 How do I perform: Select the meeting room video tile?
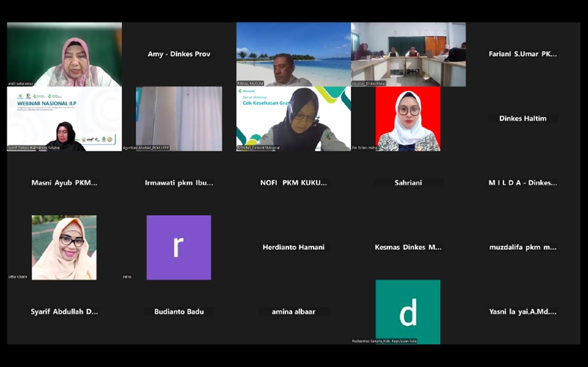(408, 54)
